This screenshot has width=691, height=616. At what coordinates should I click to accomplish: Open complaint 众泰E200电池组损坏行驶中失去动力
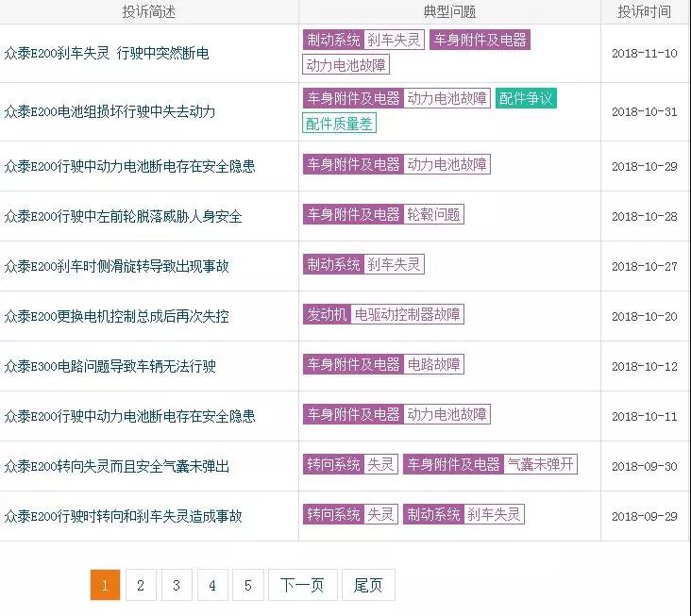click(110, 111)
